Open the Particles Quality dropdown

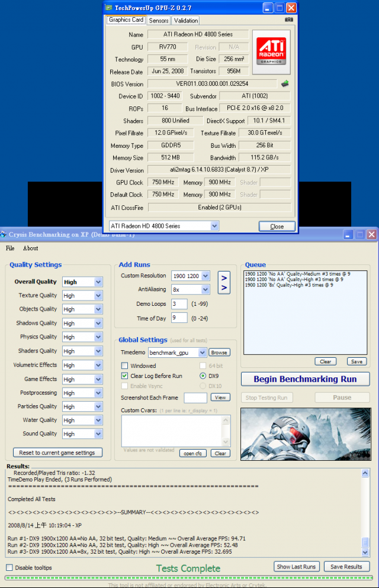[98, 406]
